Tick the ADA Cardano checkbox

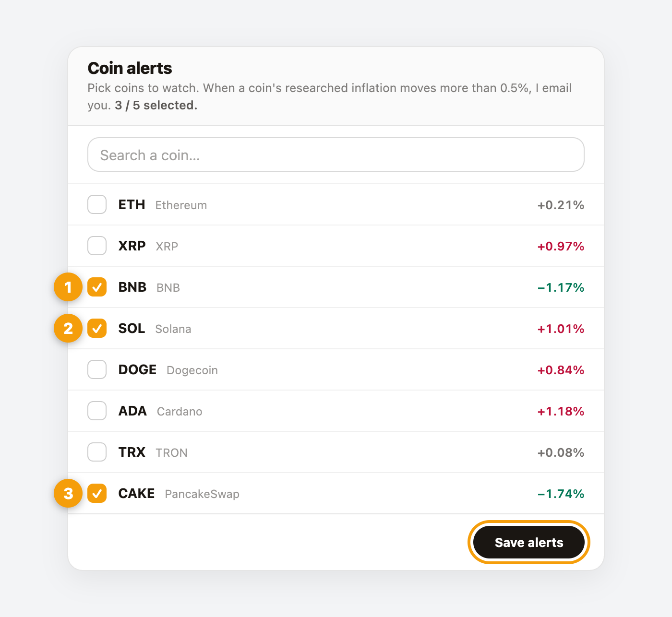(97, 411)
